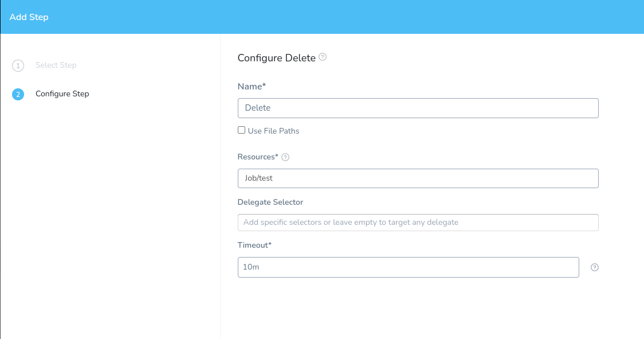This screenshot has width=644, height=339.
Task: Click the Add Step title text
Action: (x=29, y=17)
